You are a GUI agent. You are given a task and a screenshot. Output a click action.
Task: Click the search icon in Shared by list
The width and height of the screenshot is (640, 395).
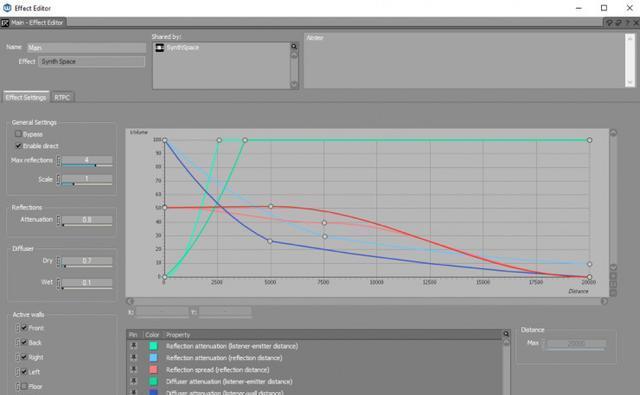294,46
